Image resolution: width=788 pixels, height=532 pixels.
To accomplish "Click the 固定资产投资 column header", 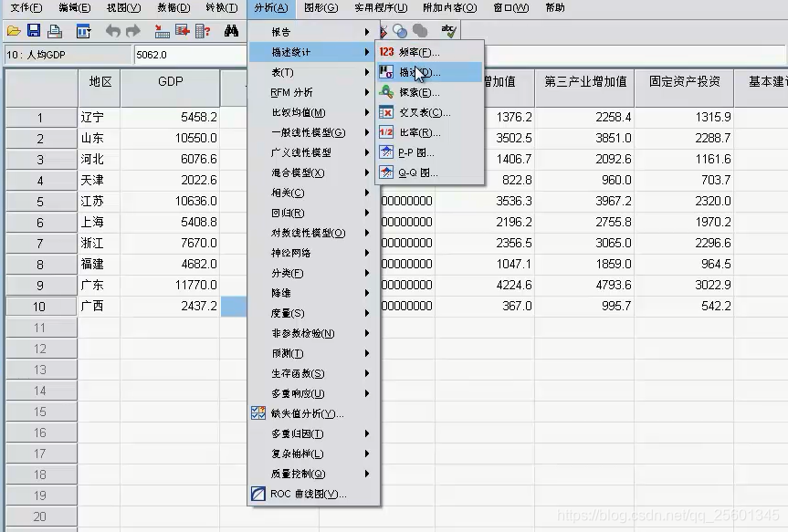I will pos(684,88).
